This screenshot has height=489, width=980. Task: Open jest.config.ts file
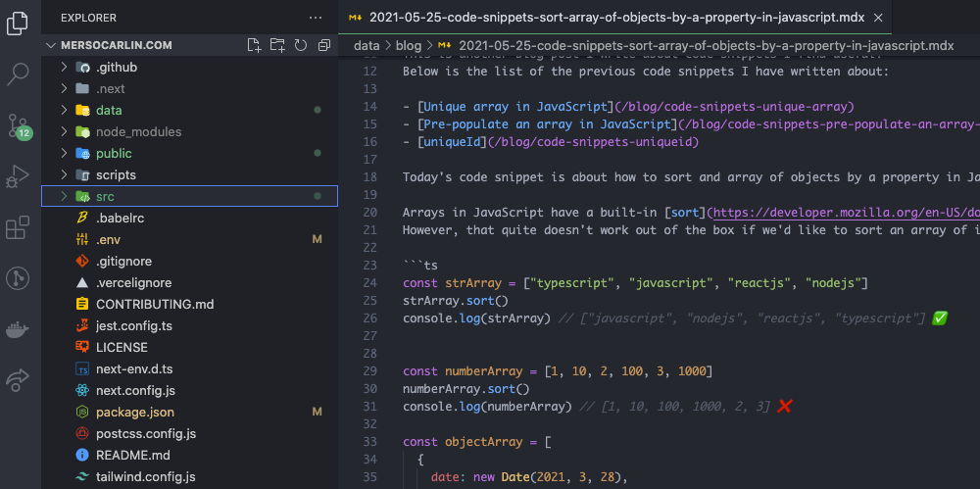[x=190, y=325]
